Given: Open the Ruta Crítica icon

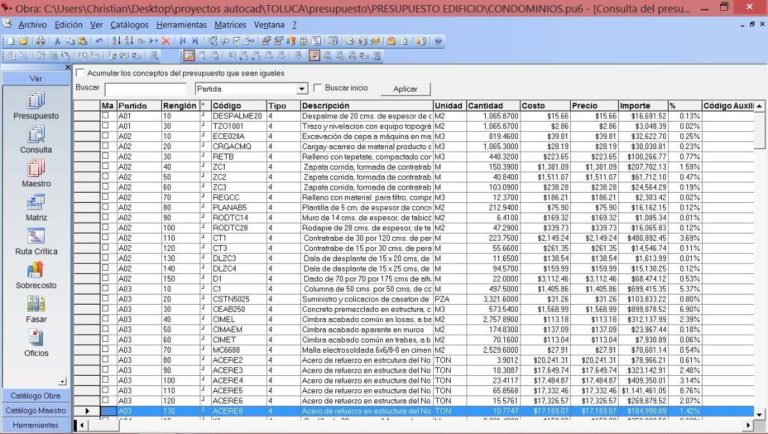Looking at the screenshot, I should pos(36,236).
